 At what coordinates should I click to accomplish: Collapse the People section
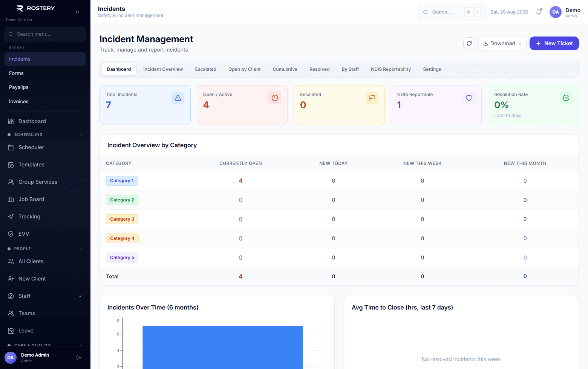click(80, 249)
